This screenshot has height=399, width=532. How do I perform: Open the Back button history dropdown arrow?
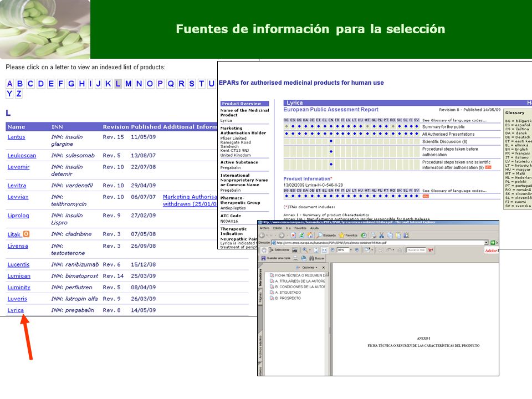click(x=275, y=235)
